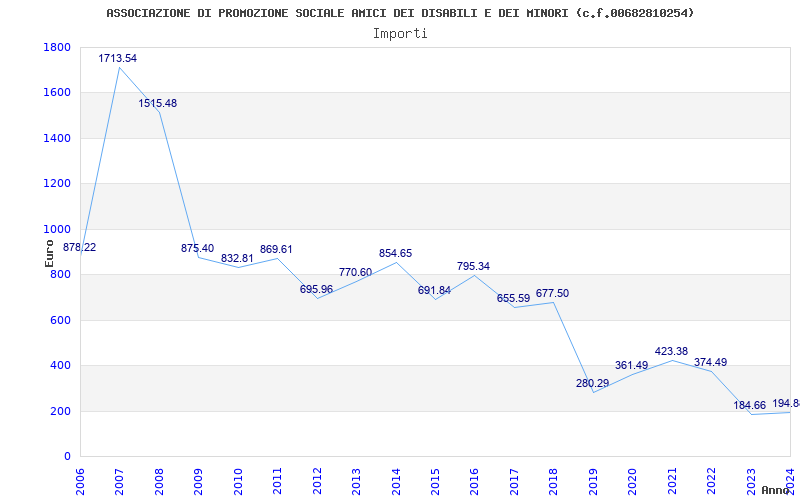Select the 854.65 data label
The width and height of the screenshot is (800, 500).
395,253
